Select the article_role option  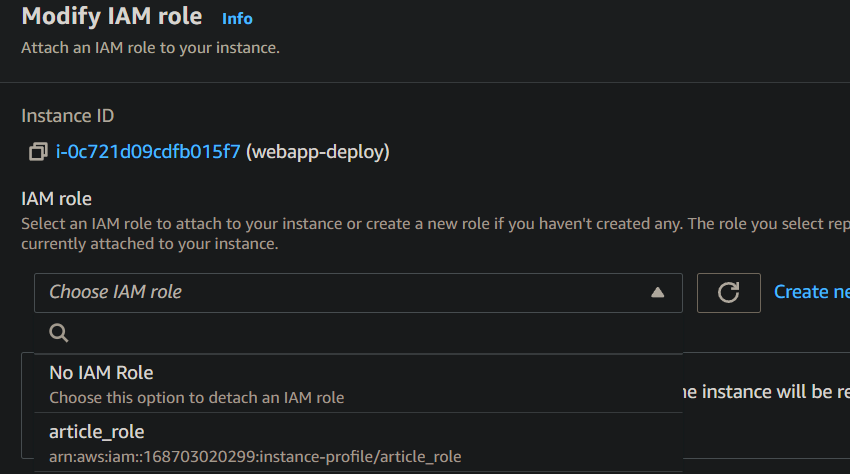click(x=358, y=442)
